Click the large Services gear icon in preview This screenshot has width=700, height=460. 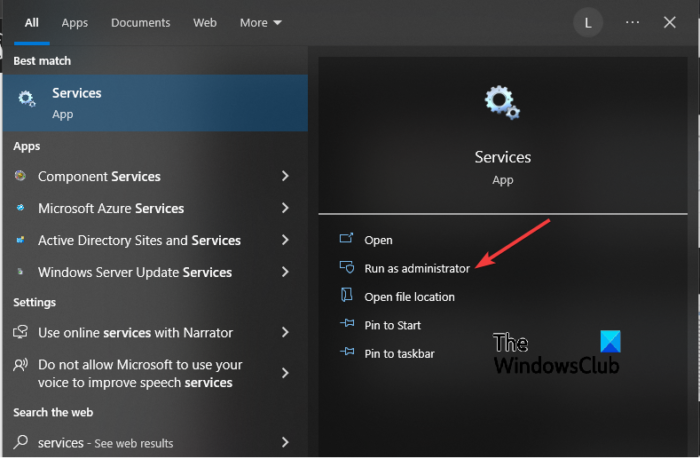click(x=502, y=103)
